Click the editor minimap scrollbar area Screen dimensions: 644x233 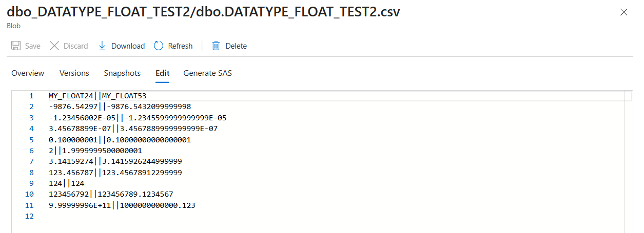coord(628,161)
